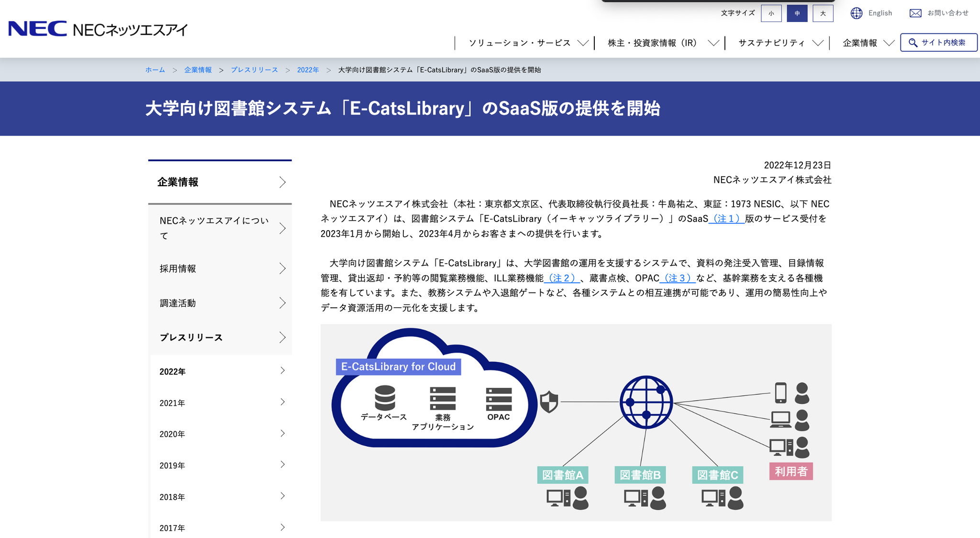Open the お問い合わせ contact link
The image size is (980, 538).
[x=948, y=13]
